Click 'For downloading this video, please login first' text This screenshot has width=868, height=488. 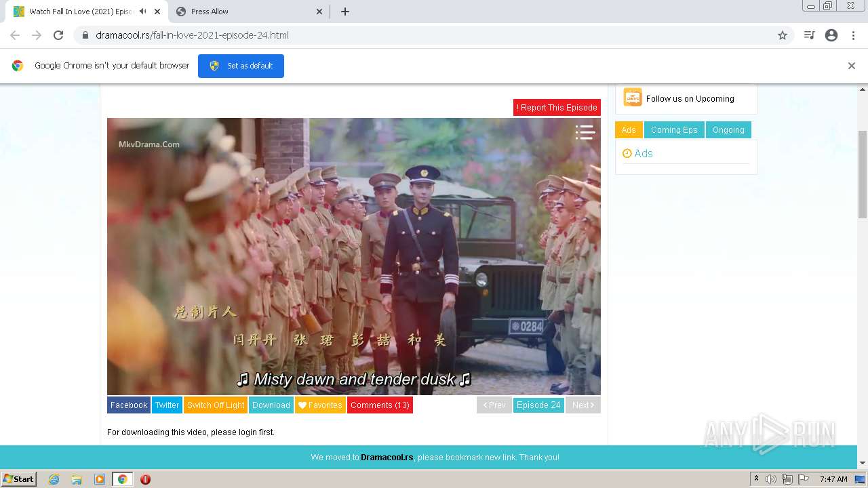tap(191, 432)
